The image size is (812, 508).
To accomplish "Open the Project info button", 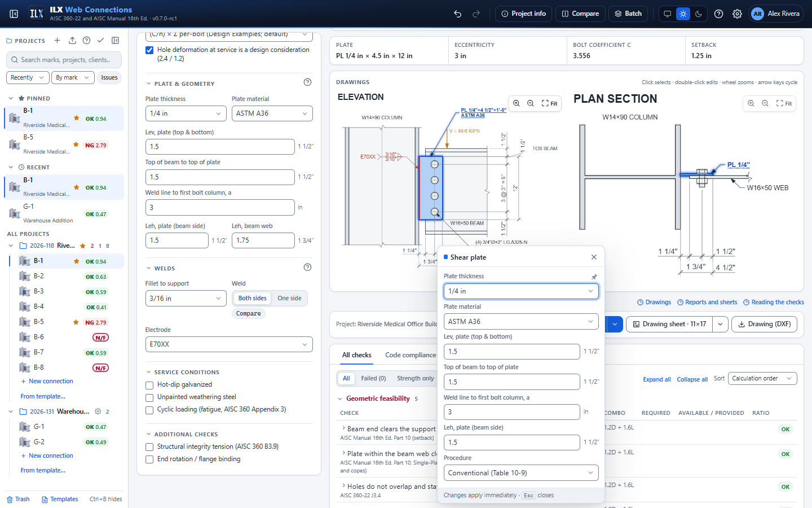I will point(524,14).
